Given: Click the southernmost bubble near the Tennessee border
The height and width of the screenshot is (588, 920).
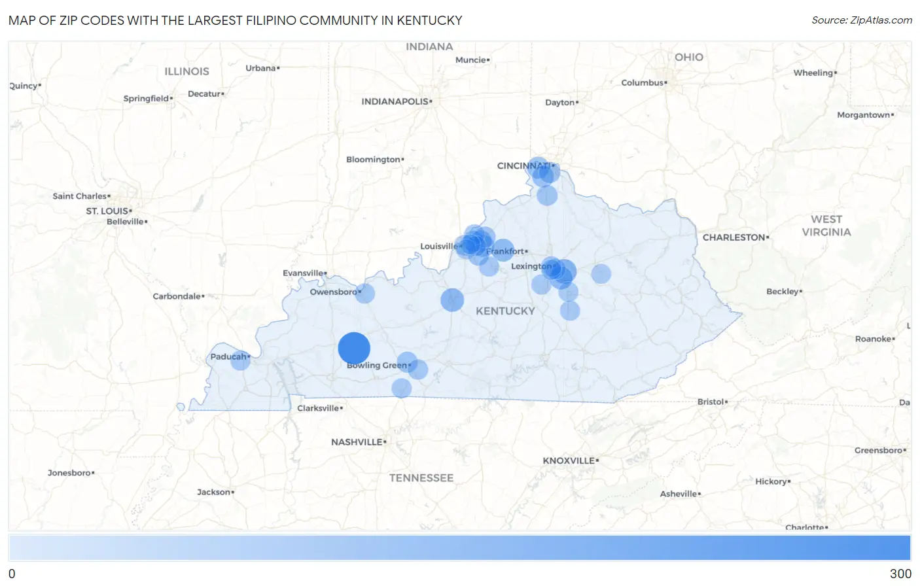Looking at the screenshot, I should tap(401, 389).
